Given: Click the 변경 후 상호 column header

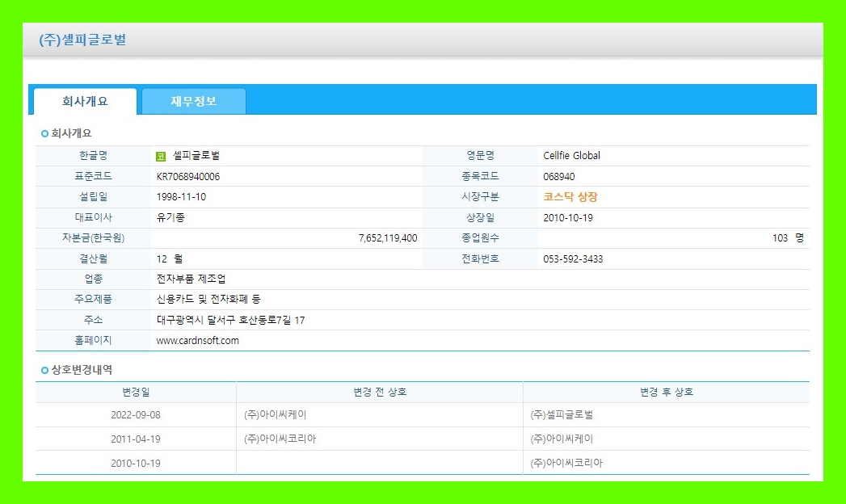Looking at the screenshot, I should (x=667, y=393).
